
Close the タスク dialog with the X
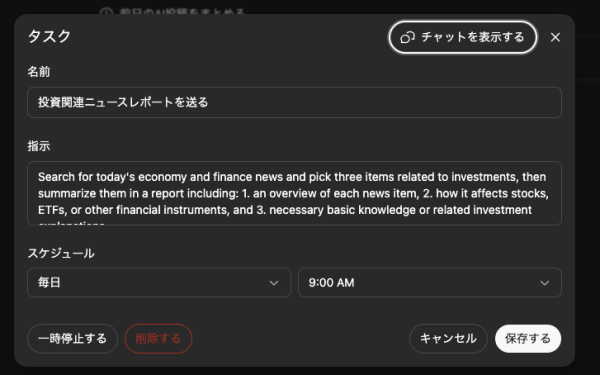pos(555,37)
